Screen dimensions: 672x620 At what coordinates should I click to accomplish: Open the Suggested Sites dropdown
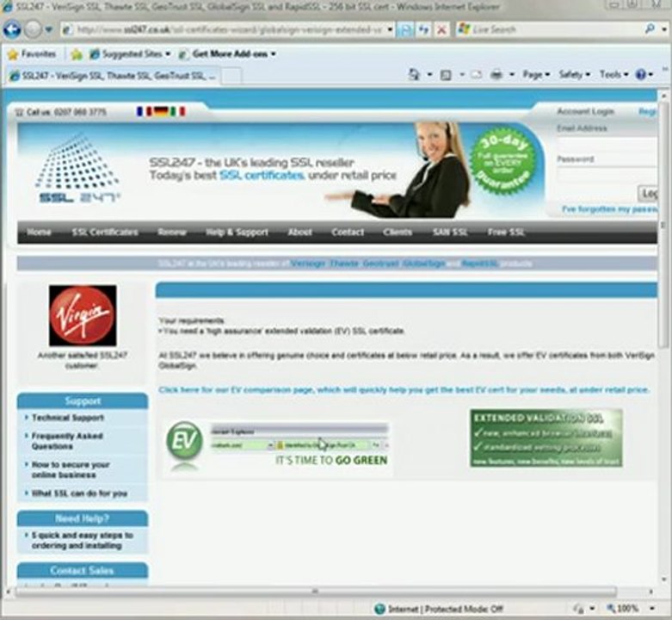point(130,54)
